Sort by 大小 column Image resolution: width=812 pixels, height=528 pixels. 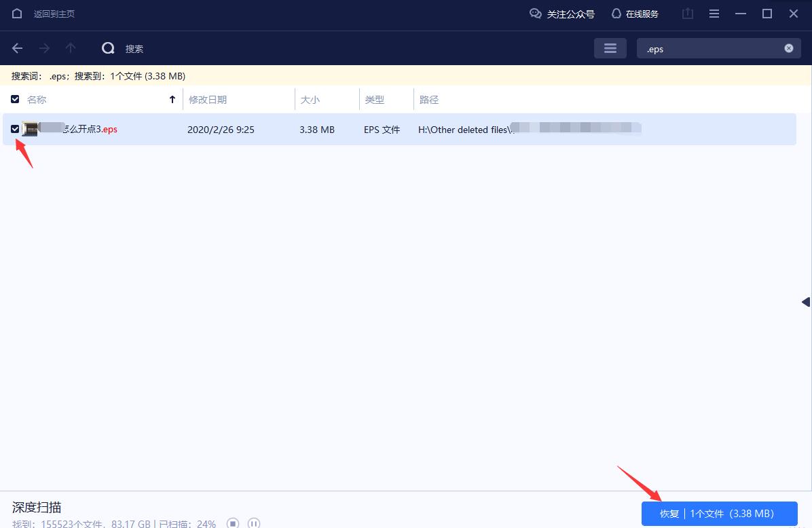click(x=310, y=99)
